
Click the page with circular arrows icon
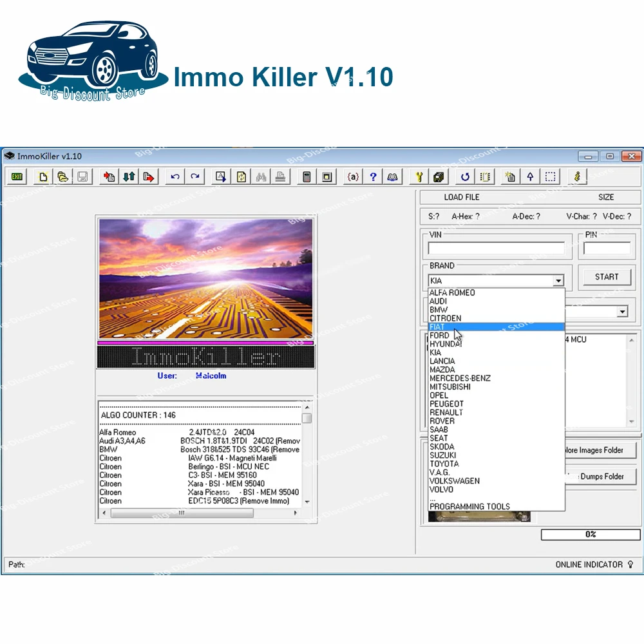point(241,177)
